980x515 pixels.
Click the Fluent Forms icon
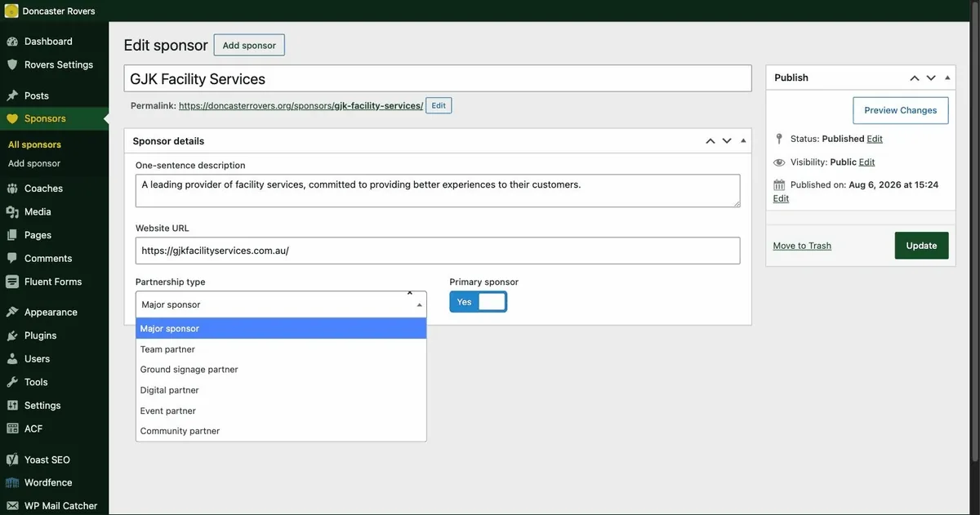12,282
